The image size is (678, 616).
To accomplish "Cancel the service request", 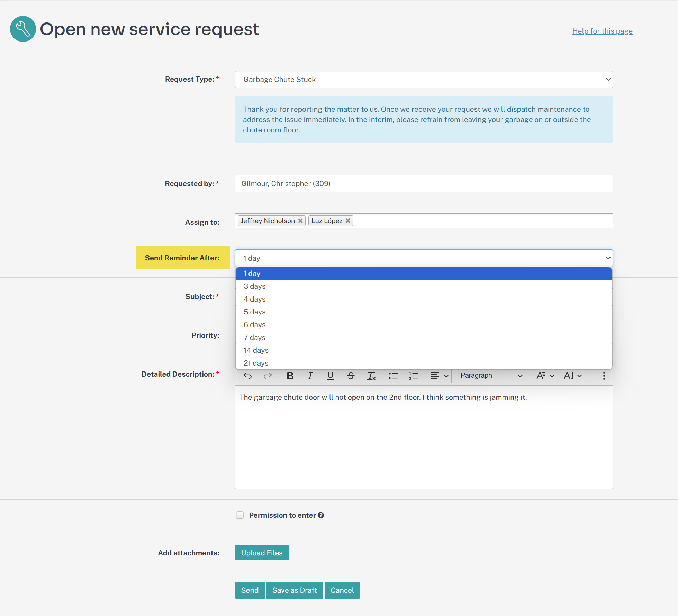I will (342, 590).
